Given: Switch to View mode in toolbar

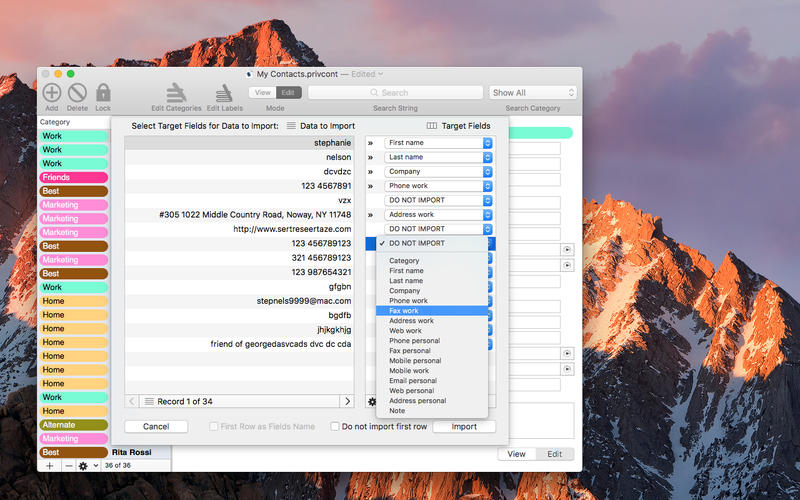Looking at the screenshot, I should (262, 92).
